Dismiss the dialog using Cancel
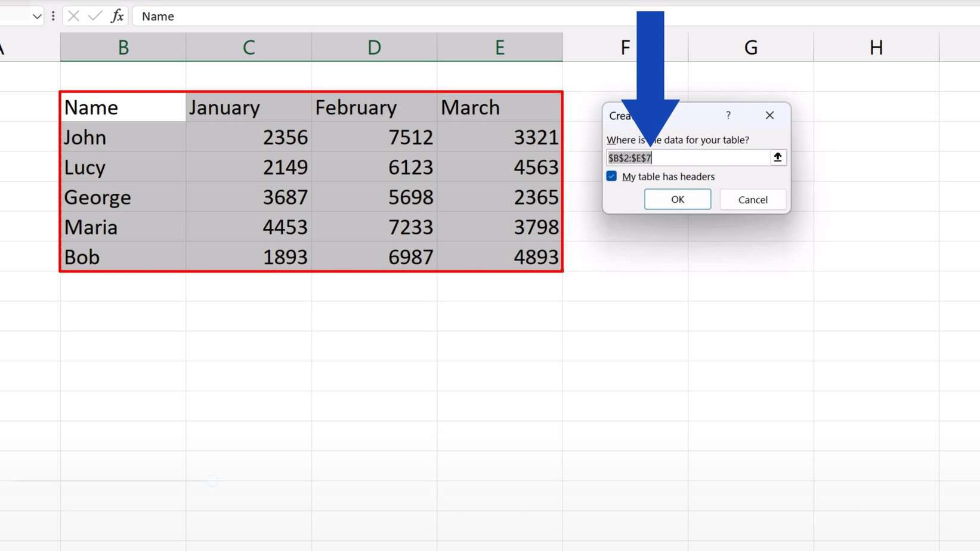Screen dimensions: 980x551 click(752, 199)
